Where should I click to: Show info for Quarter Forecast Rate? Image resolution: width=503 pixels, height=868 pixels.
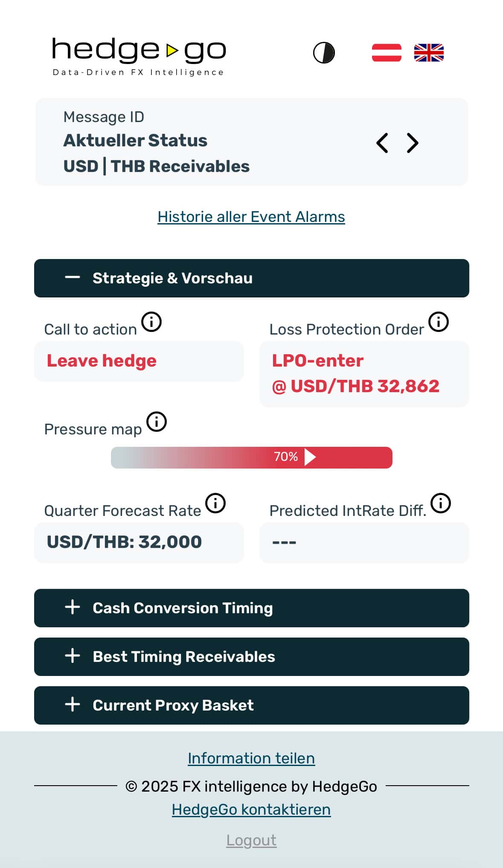215,503
